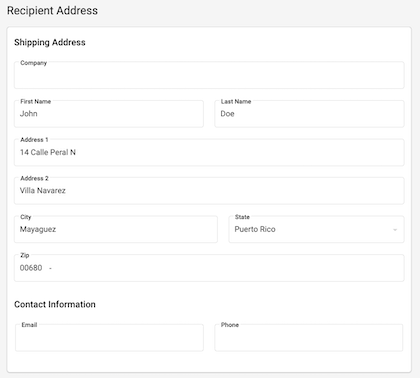
Task: Click the State dropdown arrow
Action: click(395, 230)
